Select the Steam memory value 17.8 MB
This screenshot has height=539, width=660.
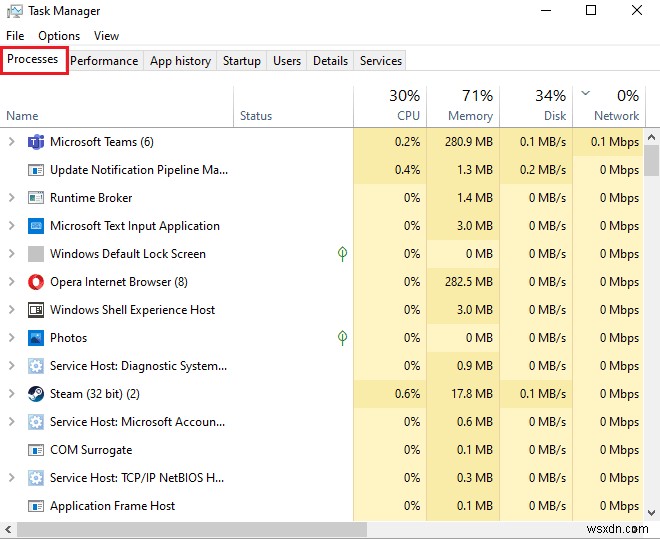click(472, 394)
